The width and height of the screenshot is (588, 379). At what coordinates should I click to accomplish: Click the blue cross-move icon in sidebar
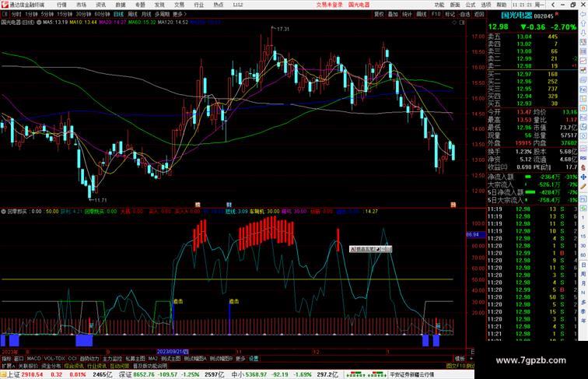click(583, 177)
